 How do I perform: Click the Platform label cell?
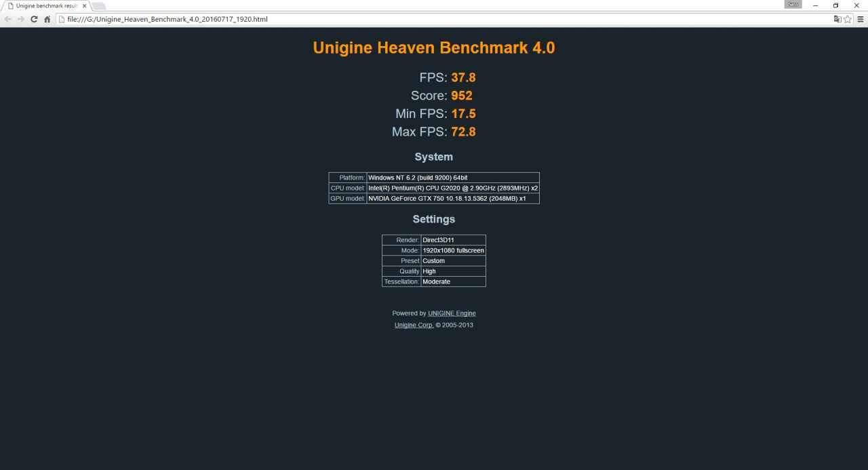point(348,178)
